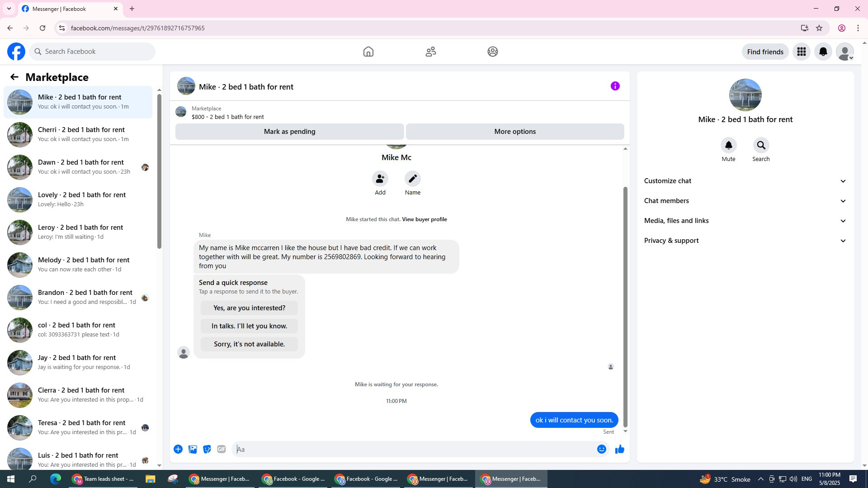Expand the Privacy & support section
Screen dimensions: 868x488
click(x=745, y=241)
